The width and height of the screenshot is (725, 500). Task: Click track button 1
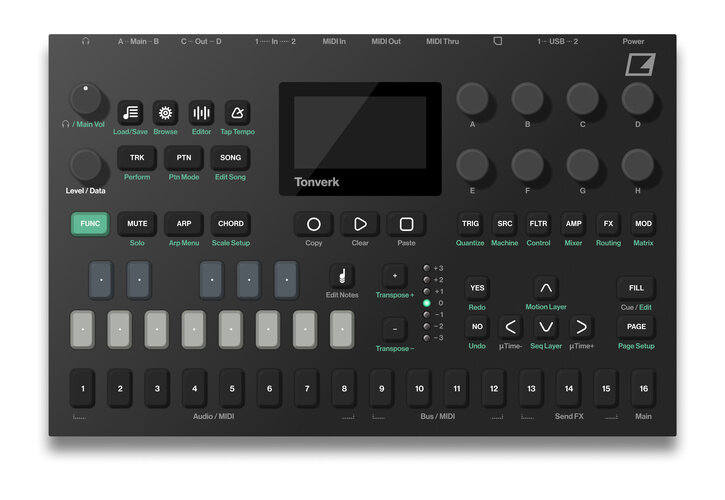point(83,388)
